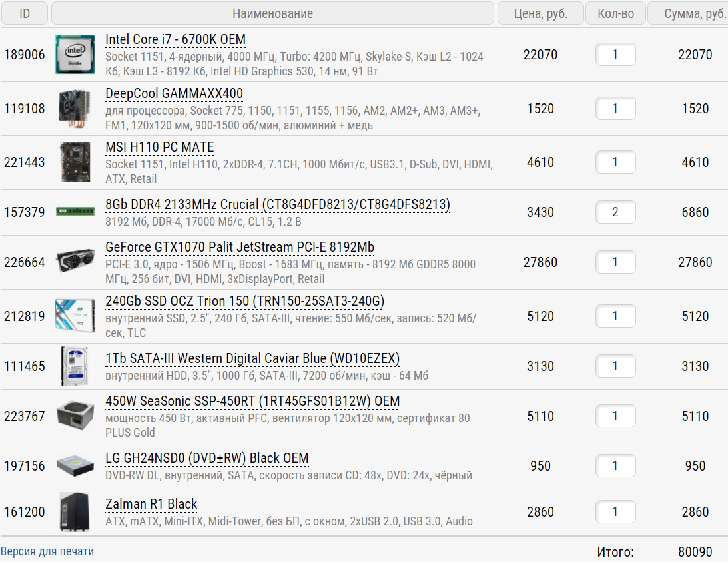Click the DeepCool GAMMAXX400 cooler image
This screenshot has width=728, height=562.
point(75,108)
